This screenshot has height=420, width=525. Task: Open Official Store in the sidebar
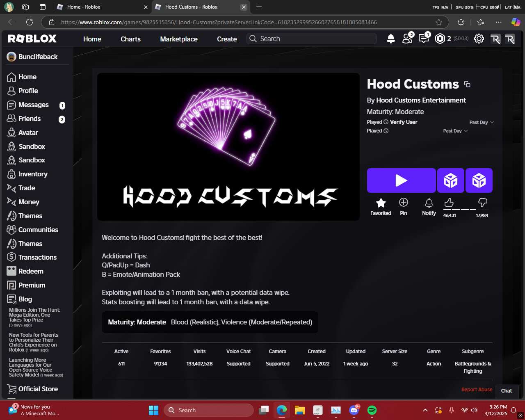click(38, 389)
